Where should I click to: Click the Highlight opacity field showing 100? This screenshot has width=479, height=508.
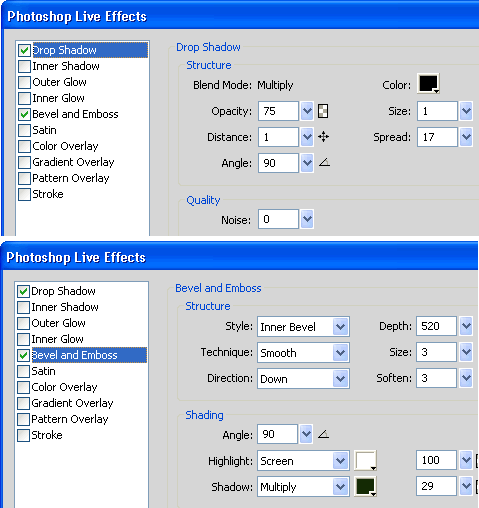pos(436,460)
